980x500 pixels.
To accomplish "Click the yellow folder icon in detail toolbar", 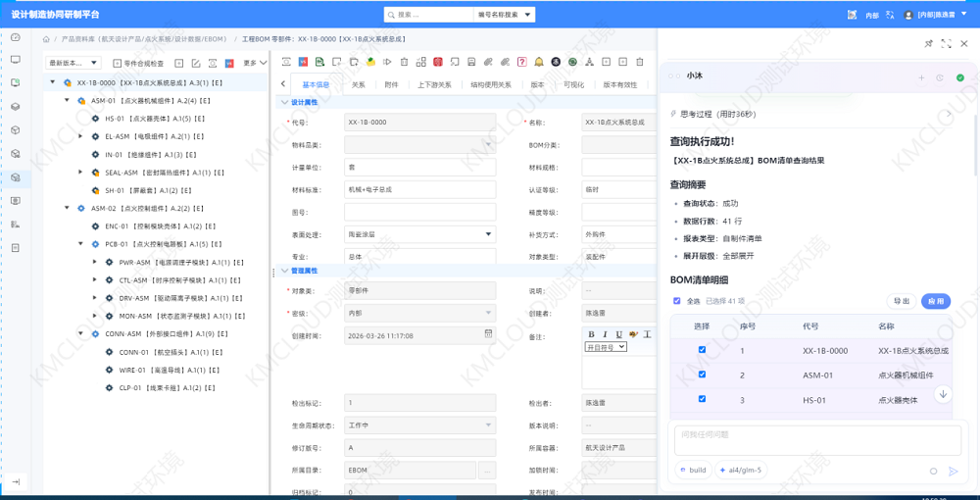I will pos(370,61).
